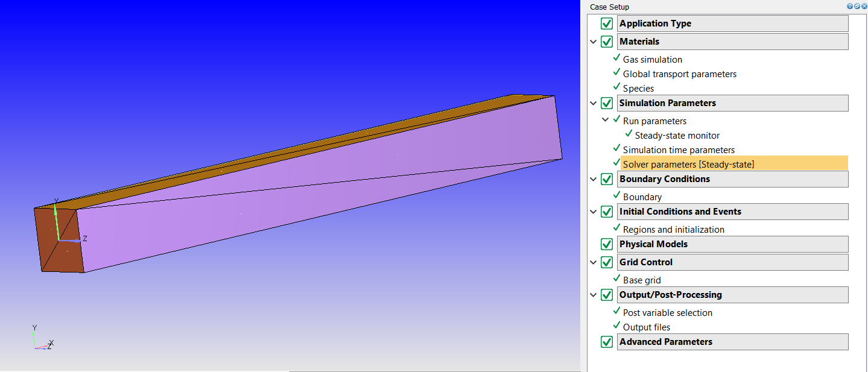
Task: Open the Case Setup help icon
Action: (x=849, y=6)
